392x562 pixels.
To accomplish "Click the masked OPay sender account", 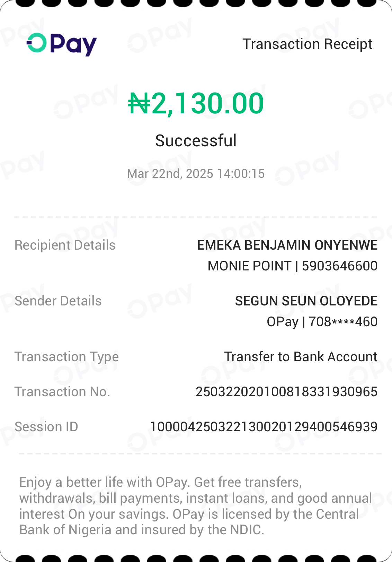I will pos(322,322).
